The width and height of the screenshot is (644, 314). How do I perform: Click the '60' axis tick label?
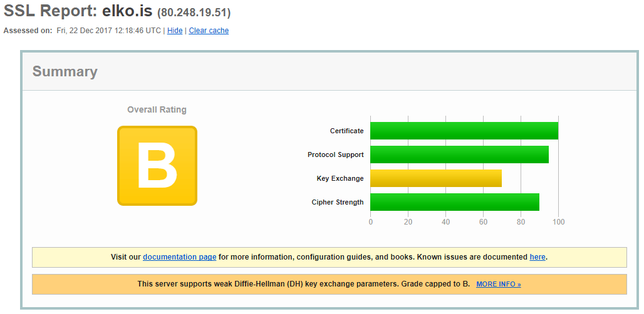click(x=484, y=222)
